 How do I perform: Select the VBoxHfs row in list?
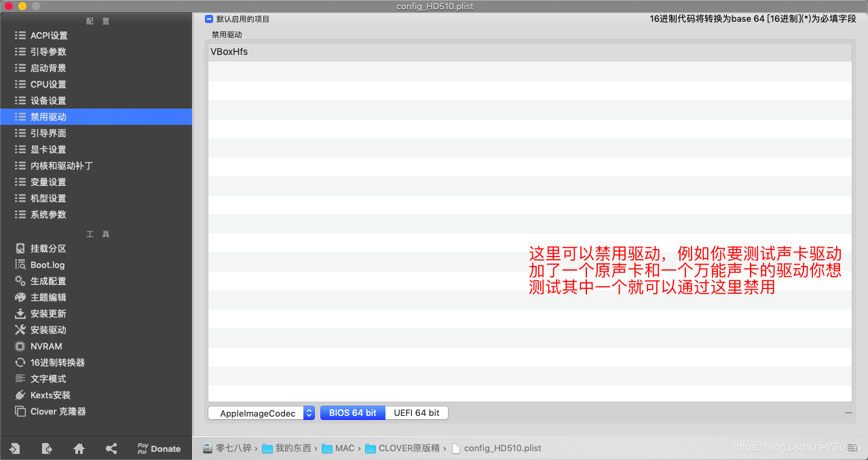coord(529,52)
